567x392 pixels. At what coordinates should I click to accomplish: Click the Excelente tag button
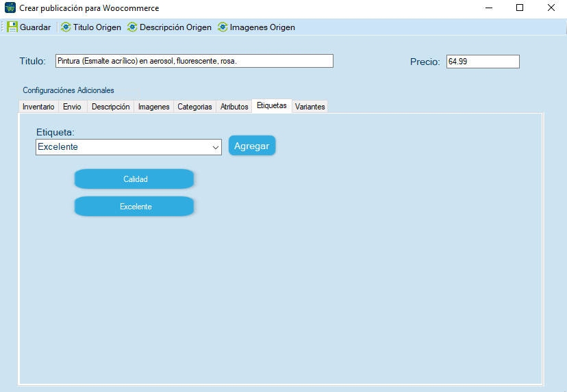click(x=134, y=207)
